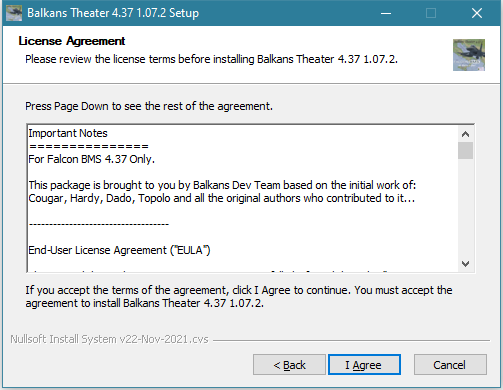
Task: Click the License Agreement header title
Action: [x=72, y=41]
